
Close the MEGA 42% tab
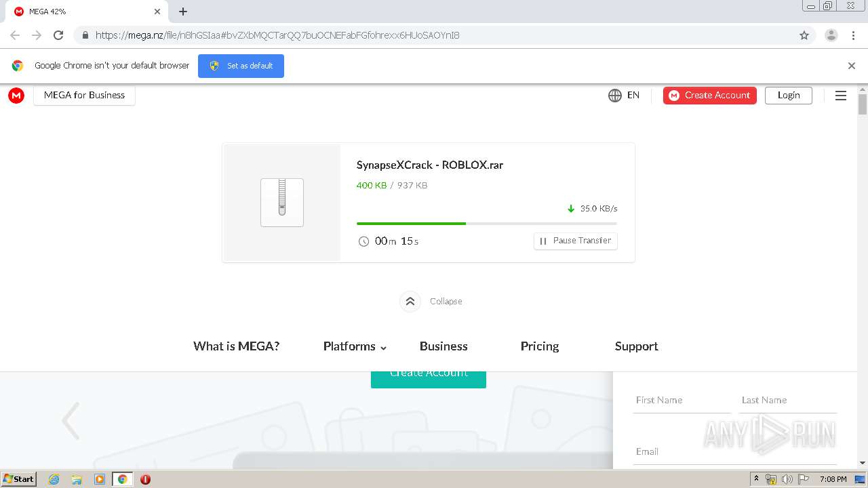click(x=157, y=12)
